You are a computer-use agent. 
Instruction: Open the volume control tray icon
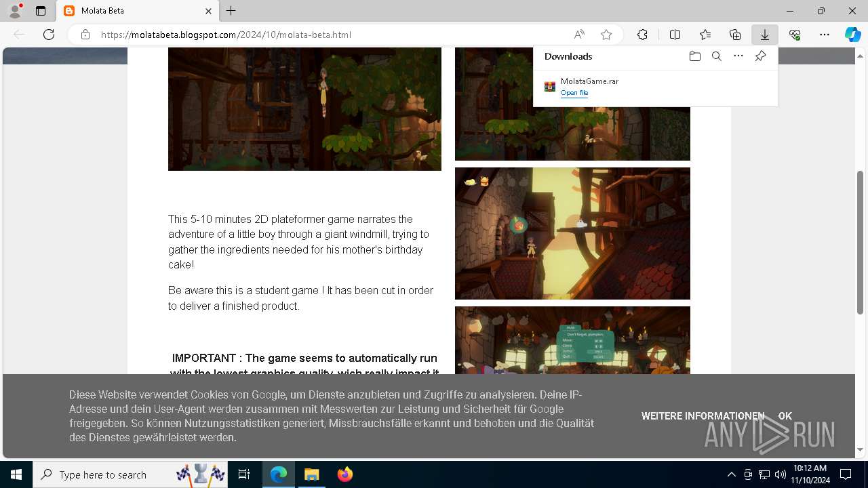coord(780,474)
